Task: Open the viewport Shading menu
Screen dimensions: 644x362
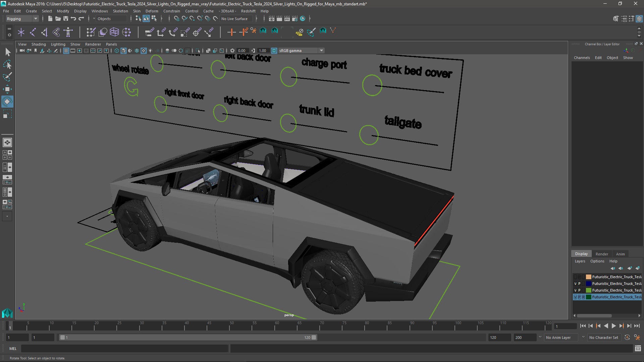Action: pyautogui.click(x=39, y=44)
